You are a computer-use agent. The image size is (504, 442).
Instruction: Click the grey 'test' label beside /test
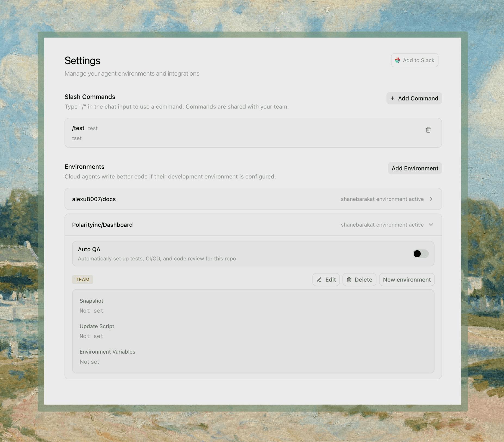[93, 128]
